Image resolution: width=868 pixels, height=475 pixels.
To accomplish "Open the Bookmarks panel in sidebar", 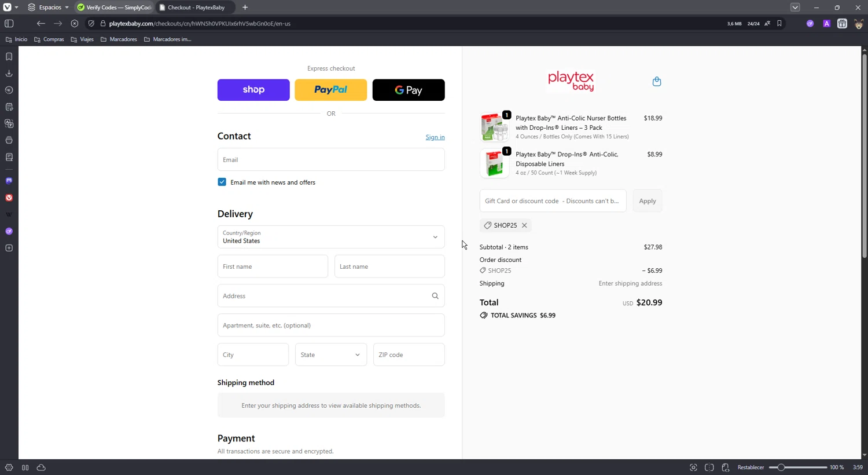I will tap(9, 57).
